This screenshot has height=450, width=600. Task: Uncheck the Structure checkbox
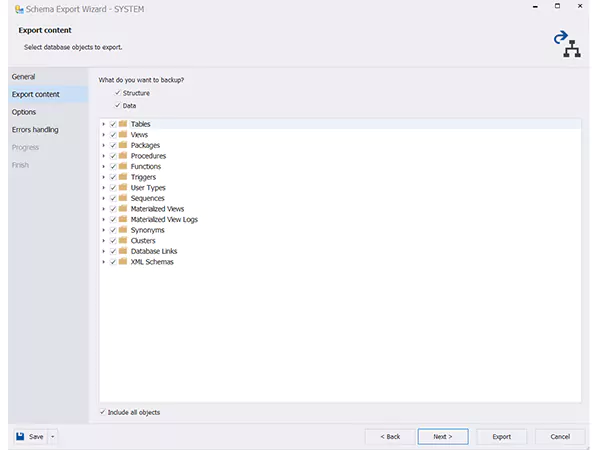pos(118,93)
